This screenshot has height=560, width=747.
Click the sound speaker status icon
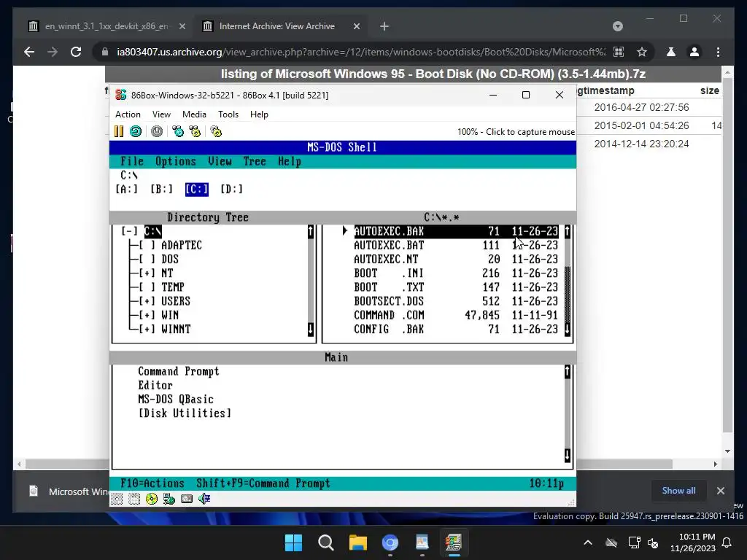click(x=204, y=499)
